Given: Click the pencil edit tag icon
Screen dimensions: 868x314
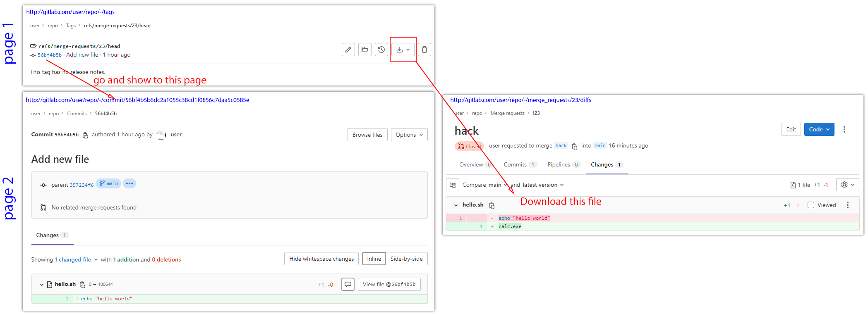Looking at the screenshot, I should click(348, 50).
